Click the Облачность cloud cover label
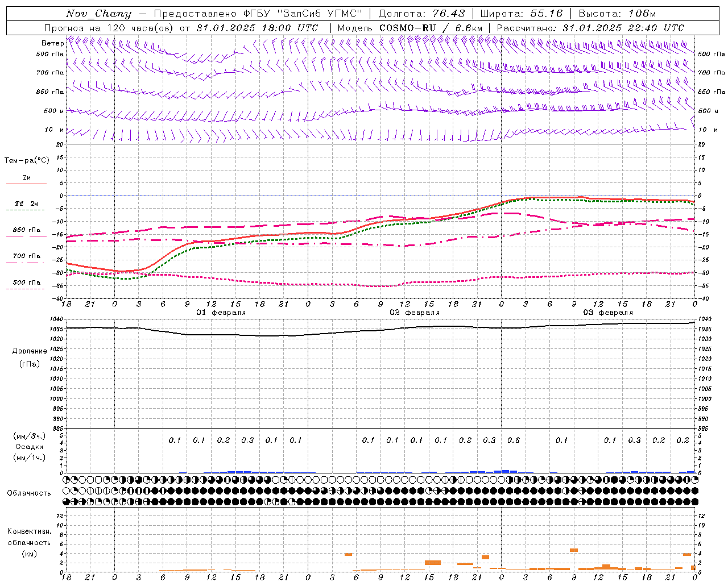Image resolution: width=728 pixels, height=582 pixels. [29, 493]
